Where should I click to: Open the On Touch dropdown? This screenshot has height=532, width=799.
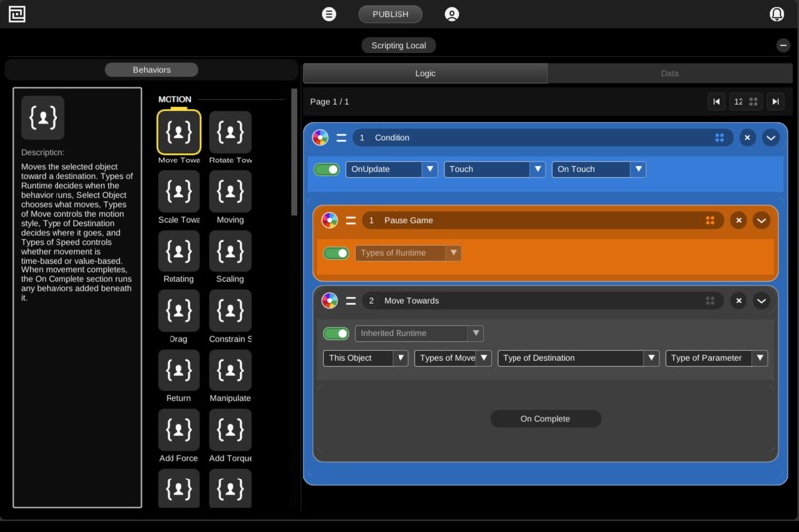[599, 169]
